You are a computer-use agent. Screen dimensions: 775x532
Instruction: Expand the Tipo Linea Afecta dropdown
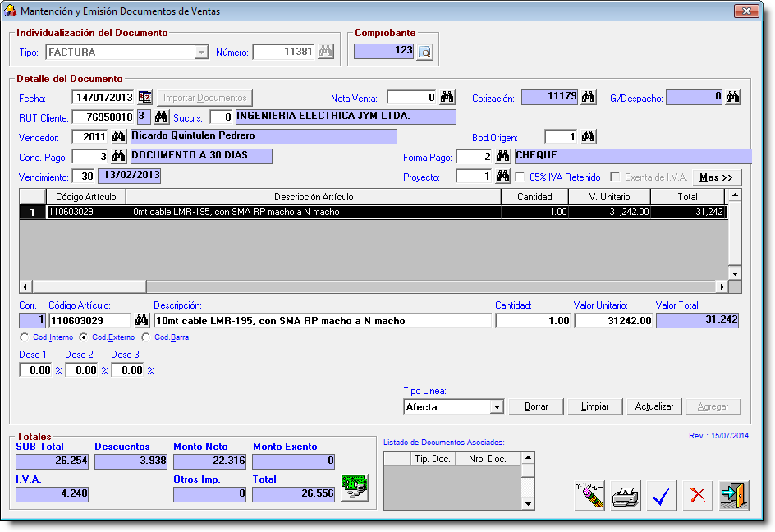497,407
